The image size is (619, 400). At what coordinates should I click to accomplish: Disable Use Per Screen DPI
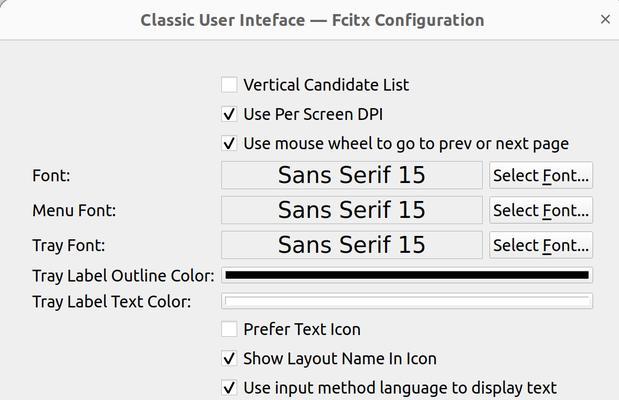[x=229, y=114]
